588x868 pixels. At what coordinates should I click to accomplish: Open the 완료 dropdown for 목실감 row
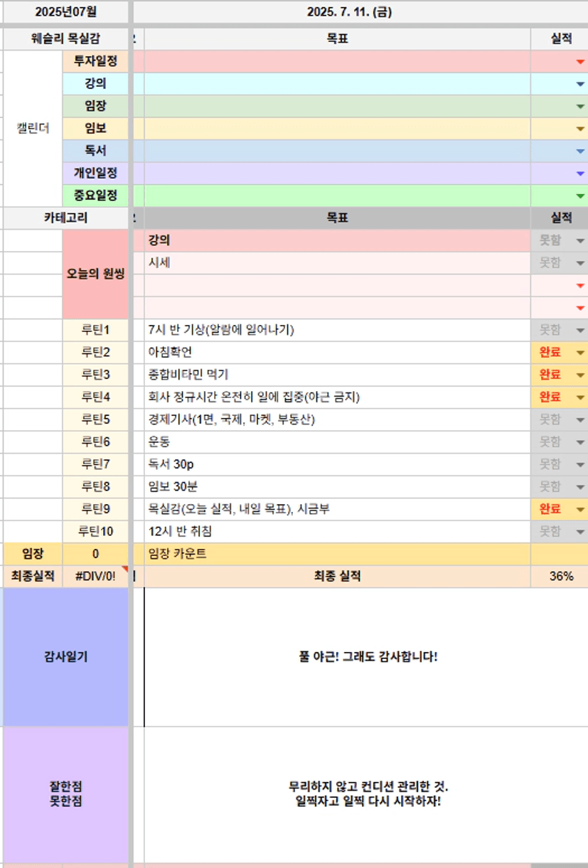pos(580,510)
